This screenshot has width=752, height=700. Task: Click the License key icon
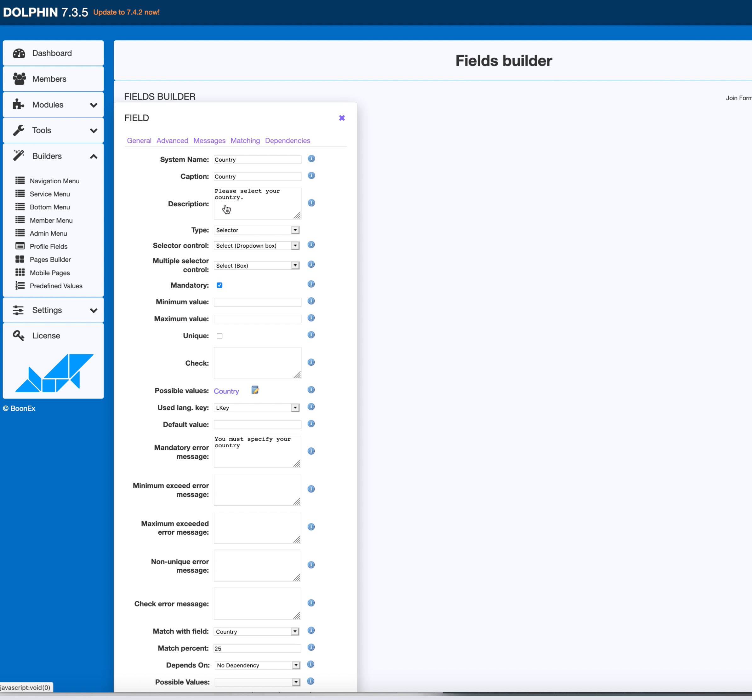point(19,336)
